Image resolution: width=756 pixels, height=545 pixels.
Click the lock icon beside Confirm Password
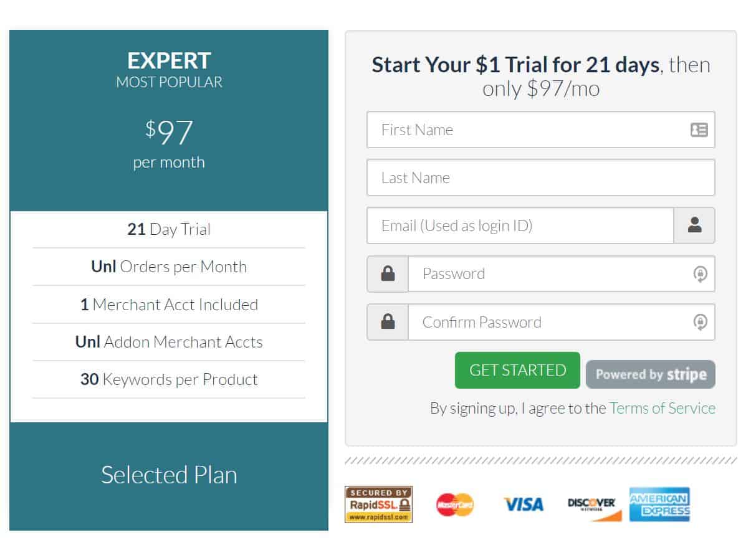click(x=387, y=321)
